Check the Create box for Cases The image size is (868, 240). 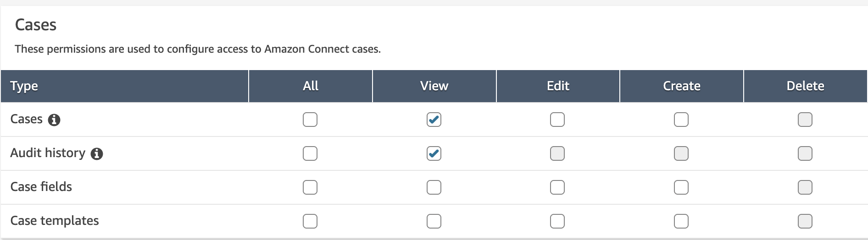pos(681,120)
